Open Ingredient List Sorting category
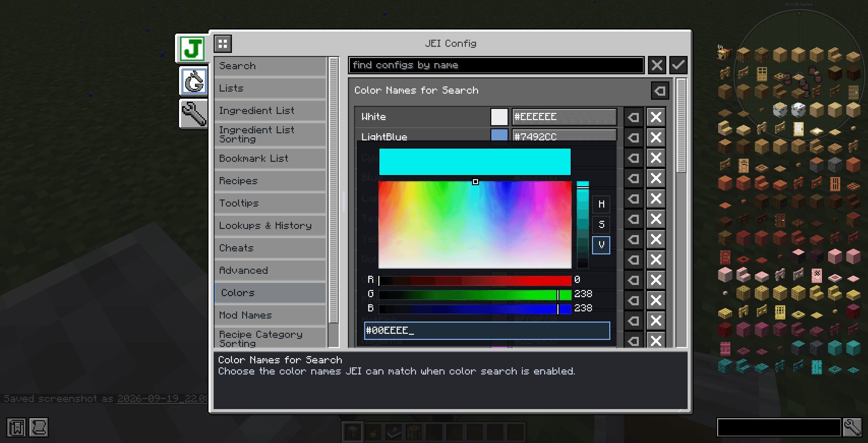 (x=270, y=135)
